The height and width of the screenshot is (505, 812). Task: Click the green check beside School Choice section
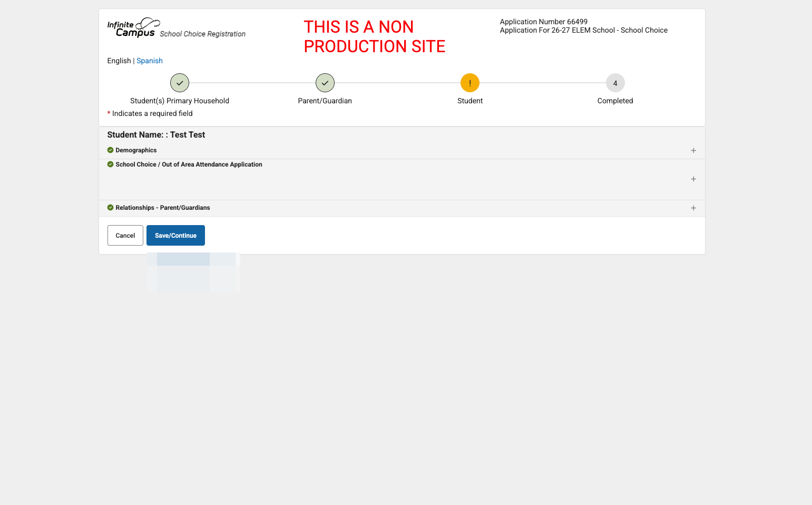pos(110,164)
